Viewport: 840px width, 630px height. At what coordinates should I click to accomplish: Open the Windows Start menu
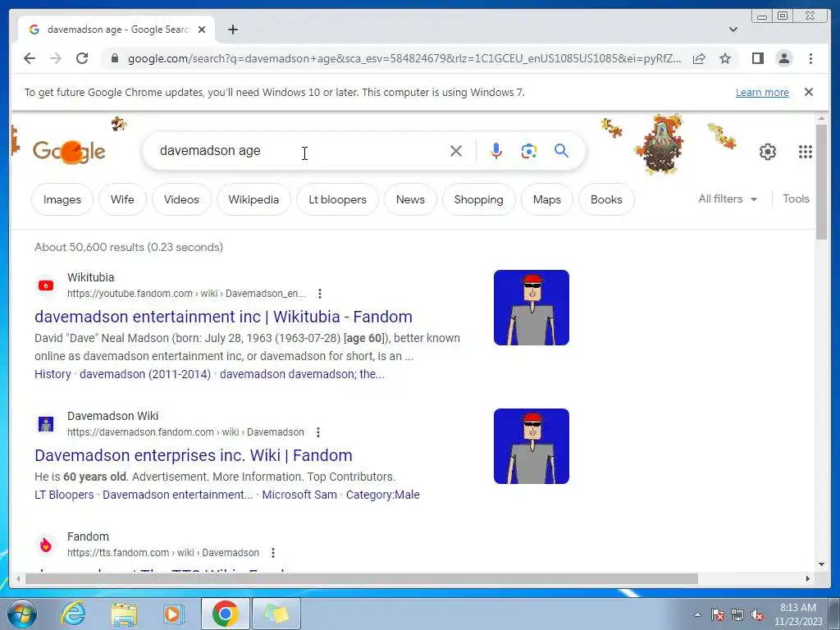tap(22, 614)
